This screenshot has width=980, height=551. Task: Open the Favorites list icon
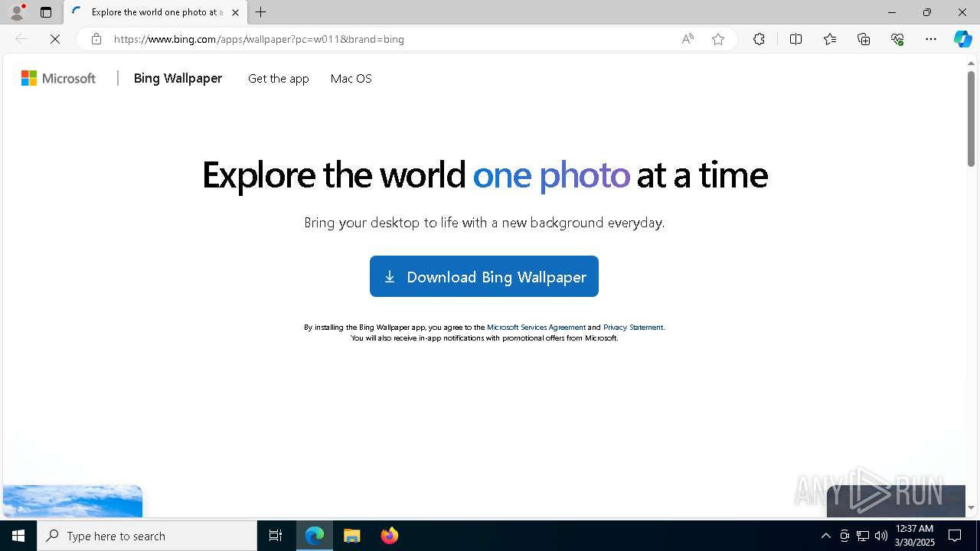pos(830,39)
